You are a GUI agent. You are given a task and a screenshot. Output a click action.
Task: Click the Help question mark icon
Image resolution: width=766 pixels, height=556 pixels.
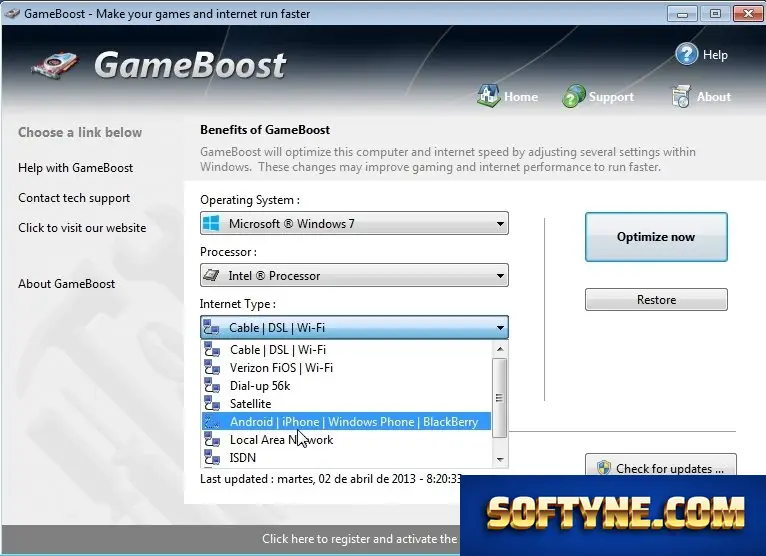point(686,54)
